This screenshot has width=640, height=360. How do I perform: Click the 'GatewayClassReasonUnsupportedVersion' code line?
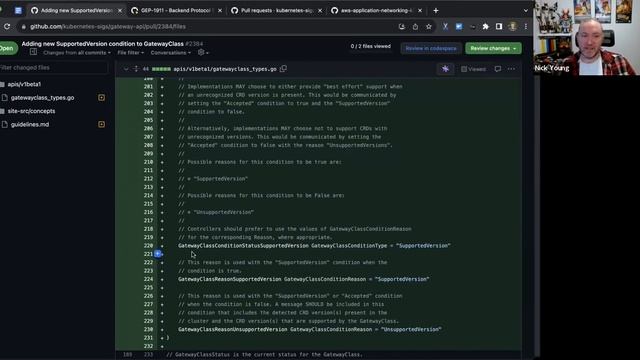(x=309, y=329)
